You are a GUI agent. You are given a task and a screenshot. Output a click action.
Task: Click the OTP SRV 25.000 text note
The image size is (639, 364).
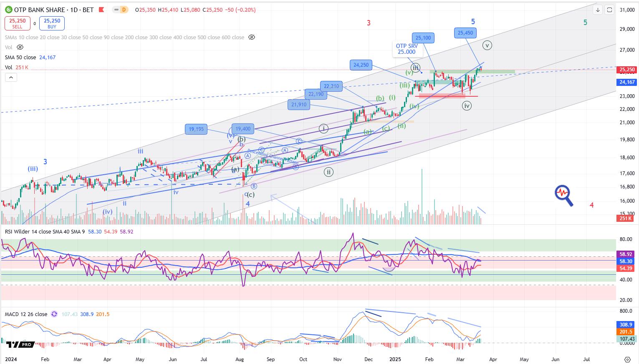click(x=407, y=49)
